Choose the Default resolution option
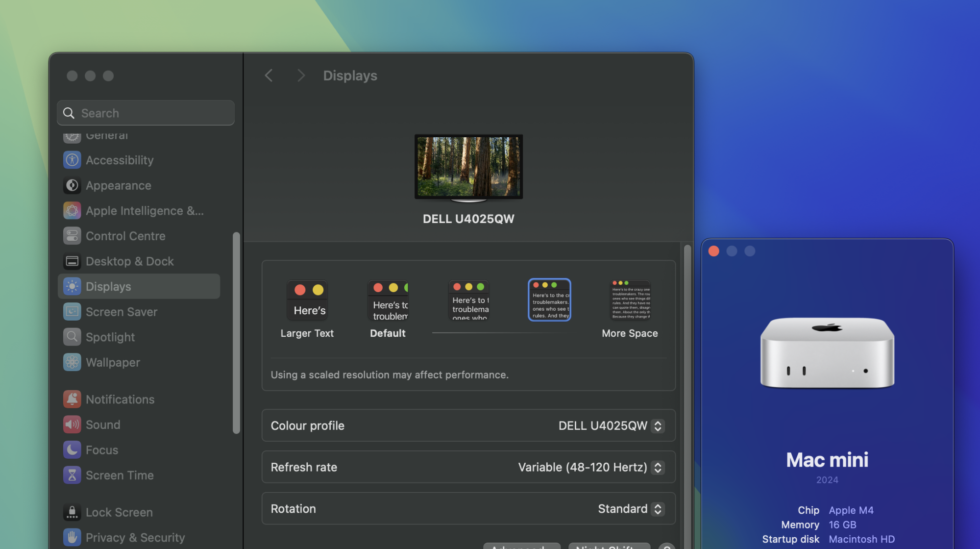Screen dimensions: 980x549 [x=388, y=300]
